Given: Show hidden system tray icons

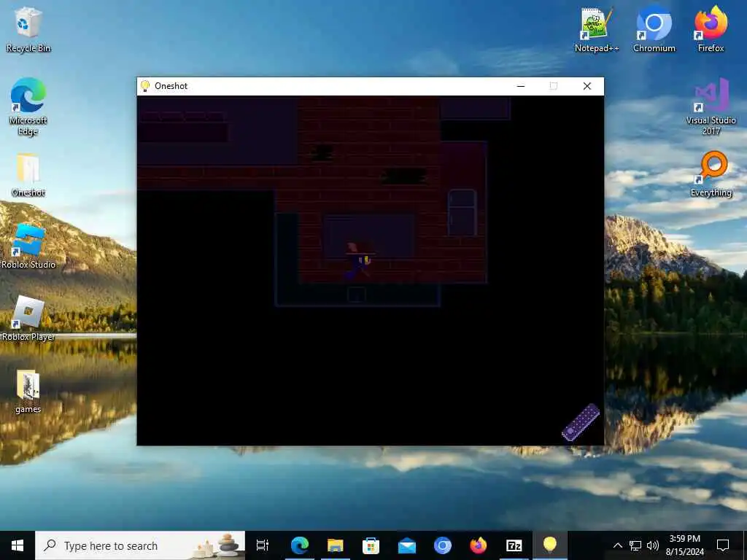Looking at the screenshot, I should click(x=617, y=545).
